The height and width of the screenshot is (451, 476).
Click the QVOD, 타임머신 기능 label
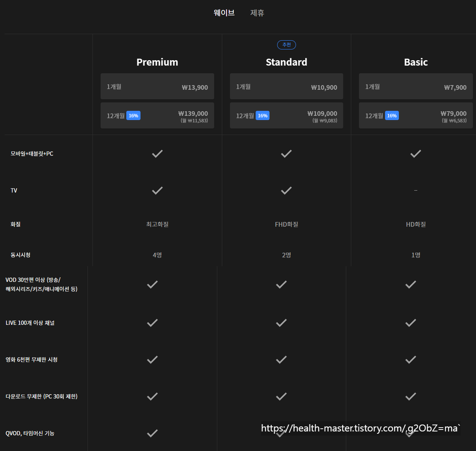coord(30,433)
